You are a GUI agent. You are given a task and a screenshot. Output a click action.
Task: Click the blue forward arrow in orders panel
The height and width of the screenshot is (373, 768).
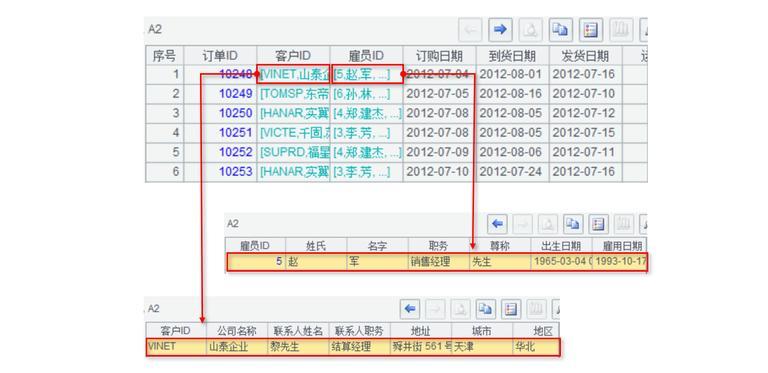tap(500, 30)
